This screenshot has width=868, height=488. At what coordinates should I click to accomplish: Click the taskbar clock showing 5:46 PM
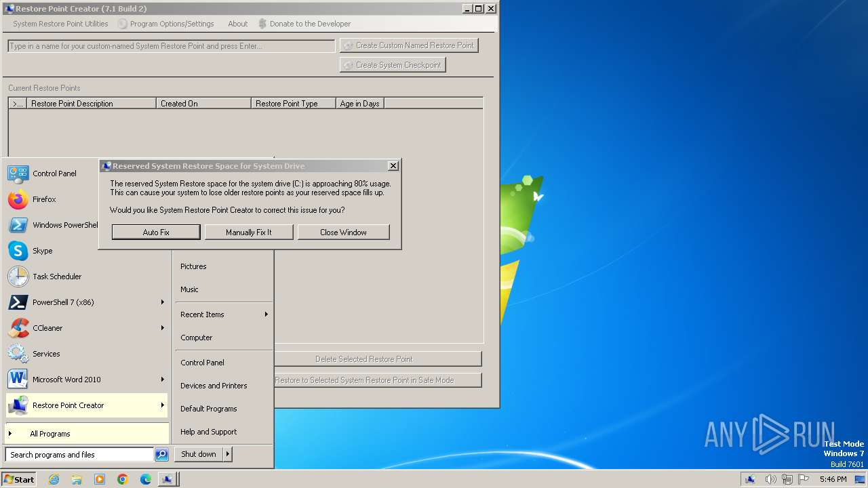833,479
